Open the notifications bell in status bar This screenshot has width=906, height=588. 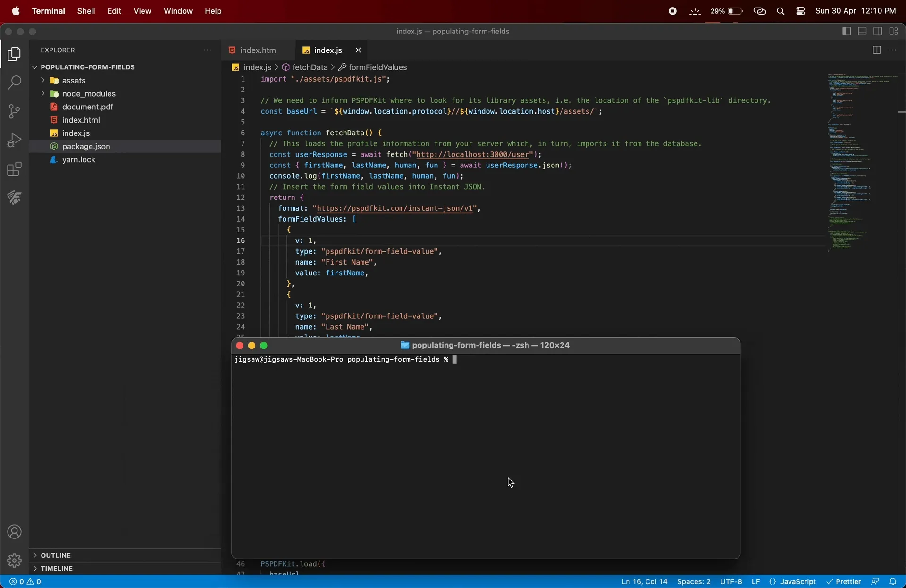point(893,581)
